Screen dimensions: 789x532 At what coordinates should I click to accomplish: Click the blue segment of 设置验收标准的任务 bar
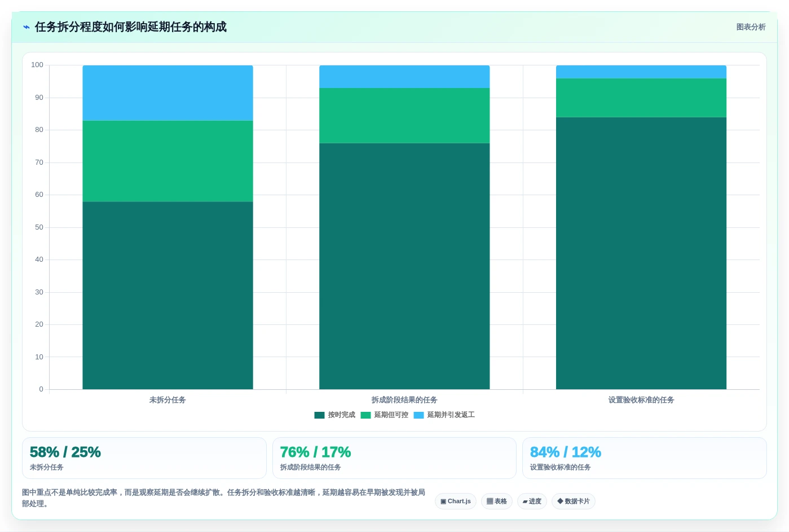(x=641, y=72)
